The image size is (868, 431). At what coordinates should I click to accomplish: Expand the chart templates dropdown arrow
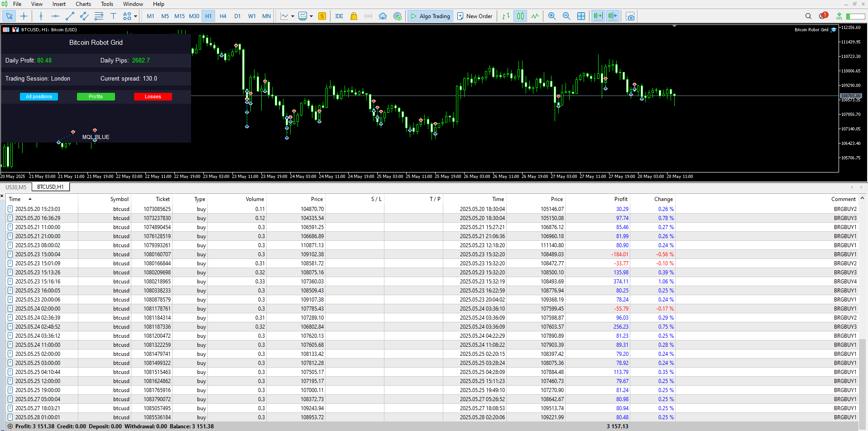tap(312, 16)
